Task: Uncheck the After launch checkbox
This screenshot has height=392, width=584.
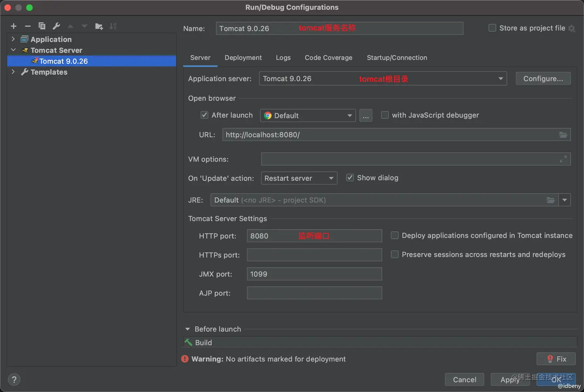Action: click(204, 115)
